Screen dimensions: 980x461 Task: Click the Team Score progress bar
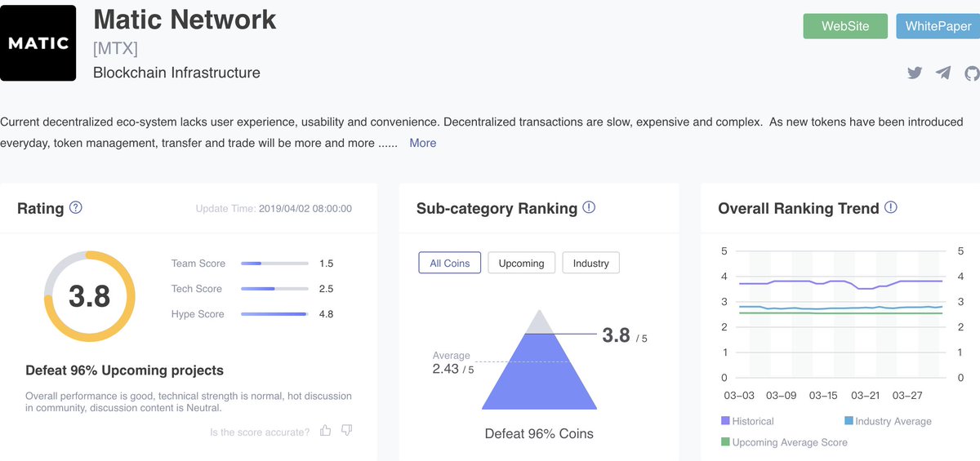point(275,264)
